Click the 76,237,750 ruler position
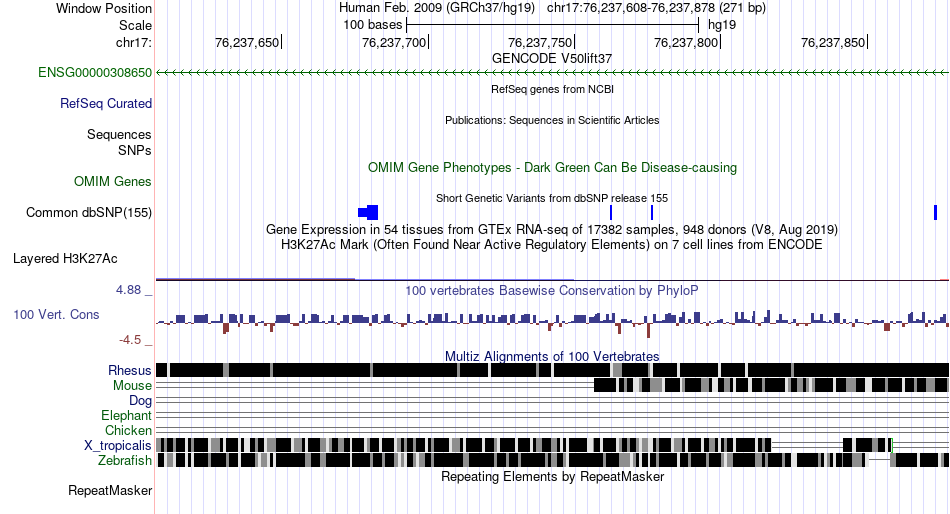 tap(540, 42)
